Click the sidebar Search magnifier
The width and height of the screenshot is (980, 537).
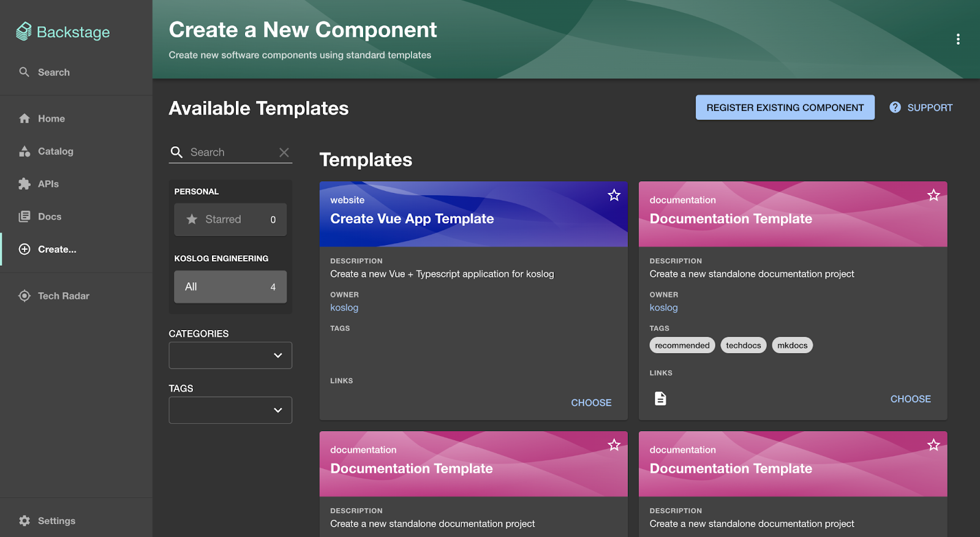(x=24, y=72)
